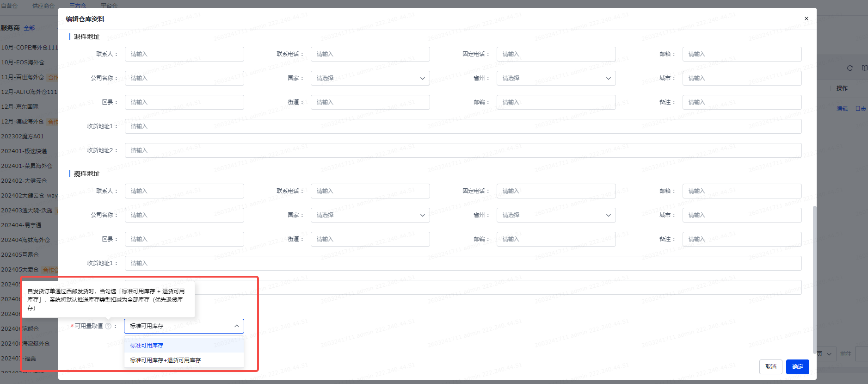Viewport: 868px width, 384px height.
Task: Focus the 联系人 field in 退件地址
Action: pos(184,54)
